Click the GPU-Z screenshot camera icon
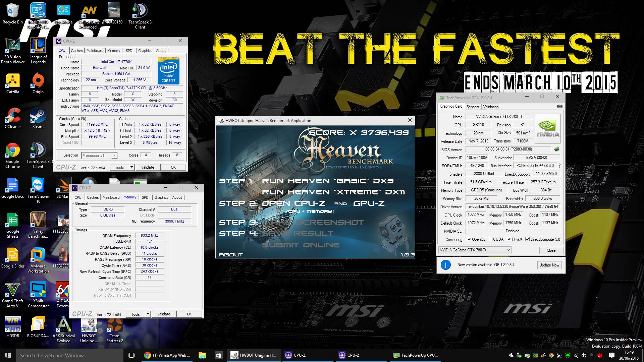 point(559,106)
